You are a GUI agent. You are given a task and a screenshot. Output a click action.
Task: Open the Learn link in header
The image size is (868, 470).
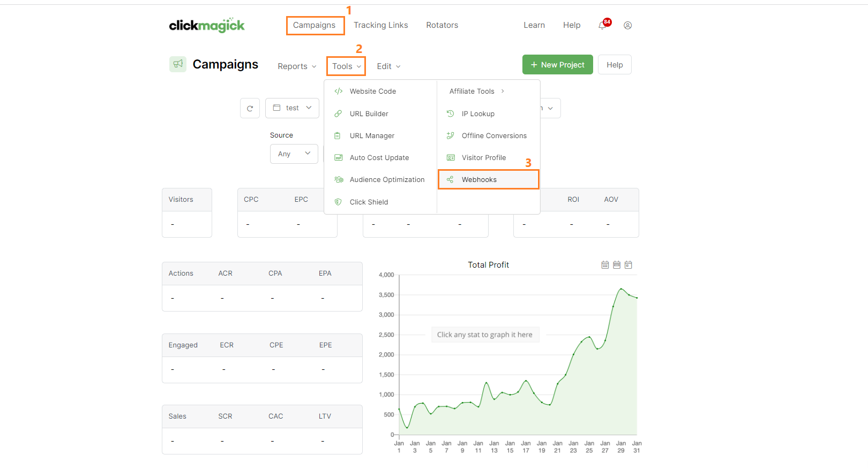coord(534,25)
